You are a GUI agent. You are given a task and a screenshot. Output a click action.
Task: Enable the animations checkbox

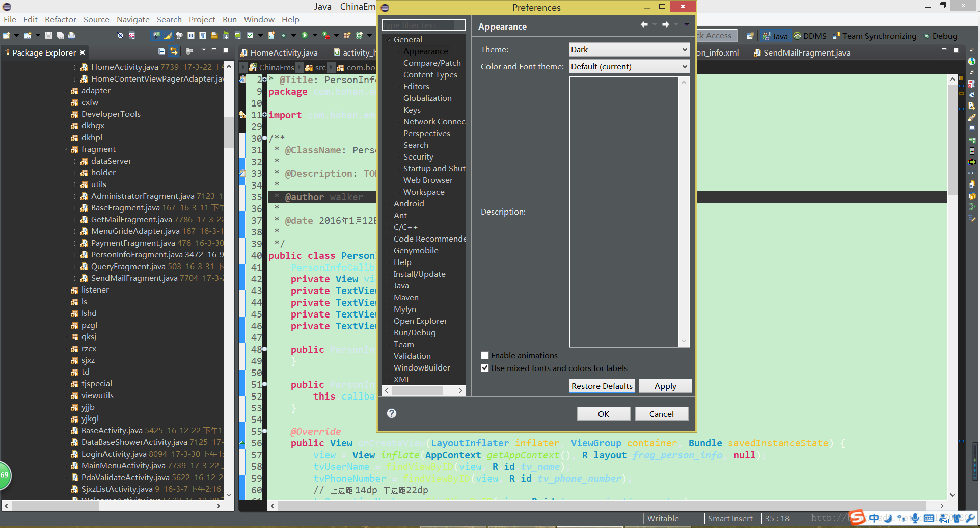[x=485, y=355]
